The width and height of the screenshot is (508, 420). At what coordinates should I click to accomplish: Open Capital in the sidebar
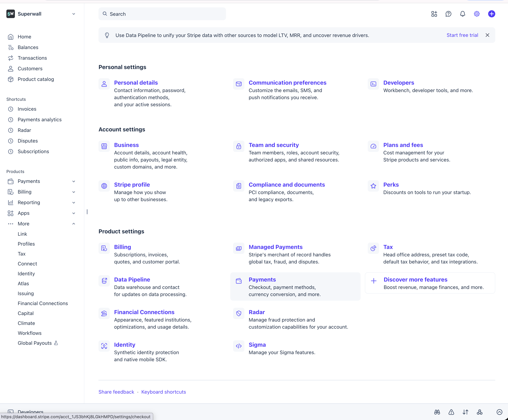tap(26, 313)
